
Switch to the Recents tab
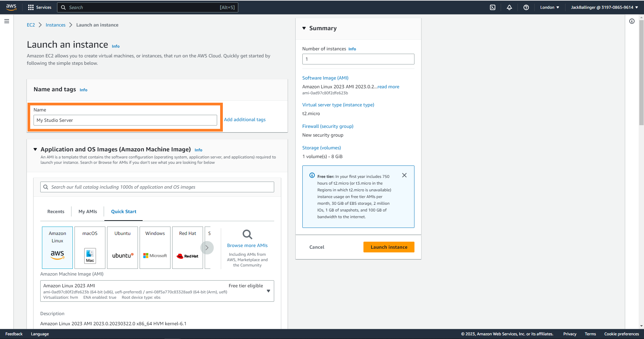(56, 211)
